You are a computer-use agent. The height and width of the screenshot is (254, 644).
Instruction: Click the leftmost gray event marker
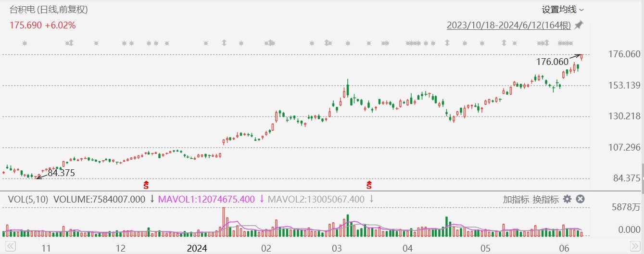coord(25,43)
